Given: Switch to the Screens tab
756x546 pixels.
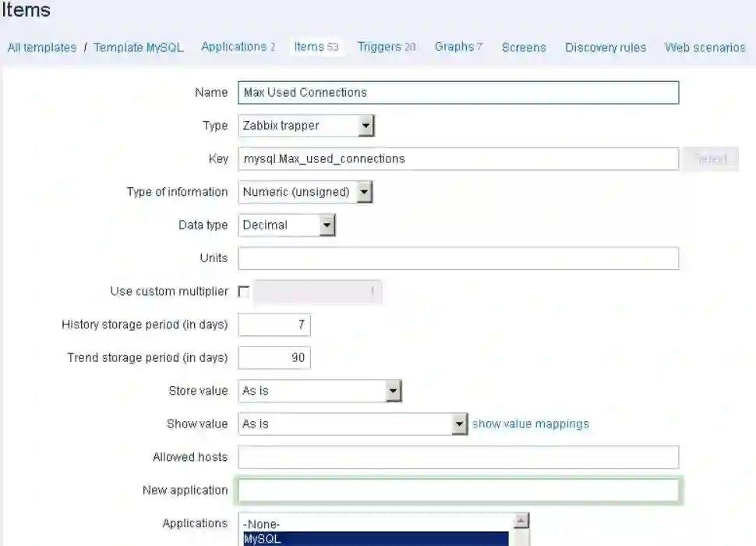Looking at the screenshot, I should click(x=524, y=48).
